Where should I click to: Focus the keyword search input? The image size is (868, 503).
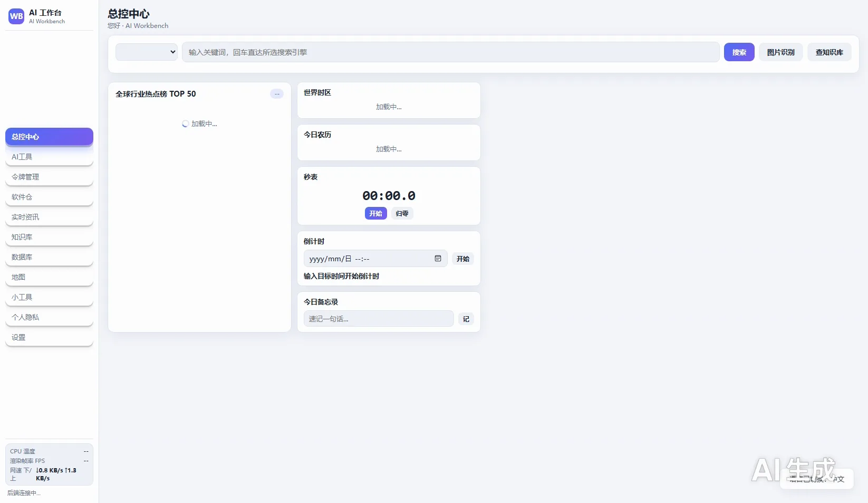coord(451,52)
